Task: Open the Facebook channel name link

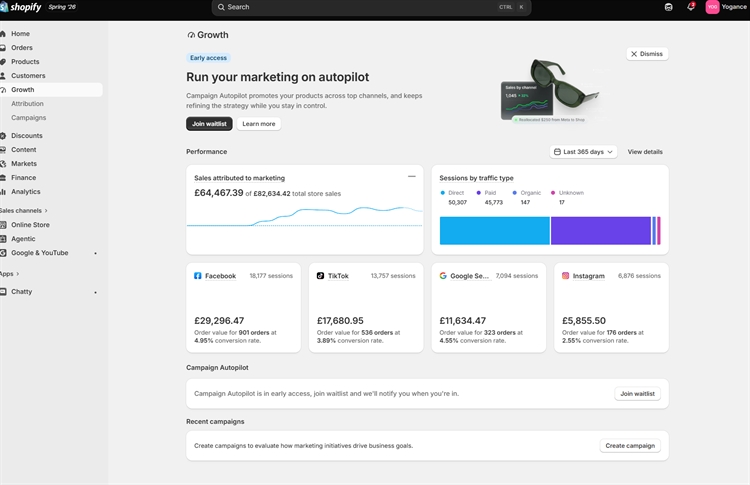Action: 221,276
